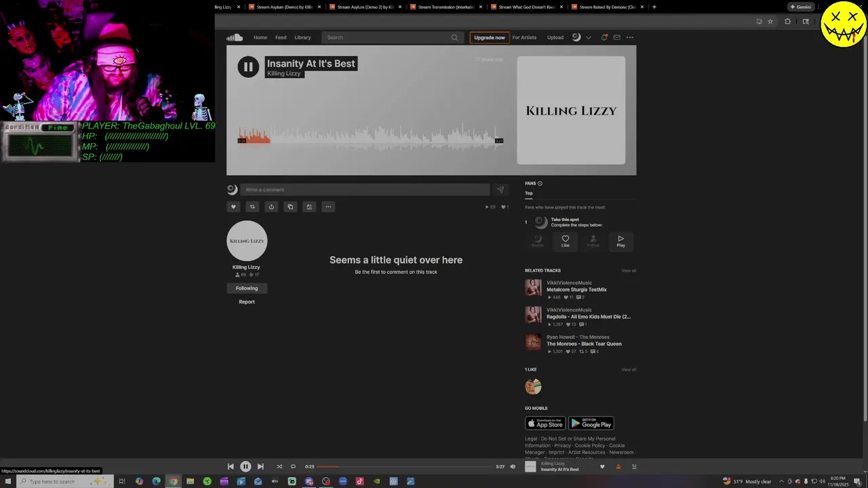This screenshot has width=868, height=488.
Task: Toggle repeat in the player bar
Action: (293, 466)
